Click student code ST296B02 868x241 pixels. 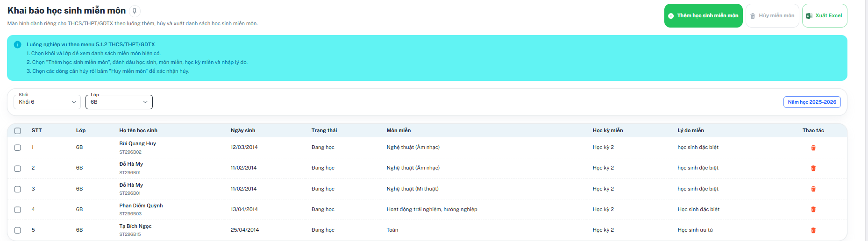point(130,152)
